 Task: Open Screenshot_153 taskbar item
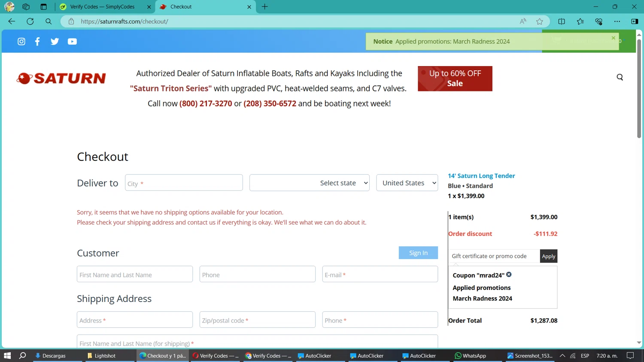(530, 356)
